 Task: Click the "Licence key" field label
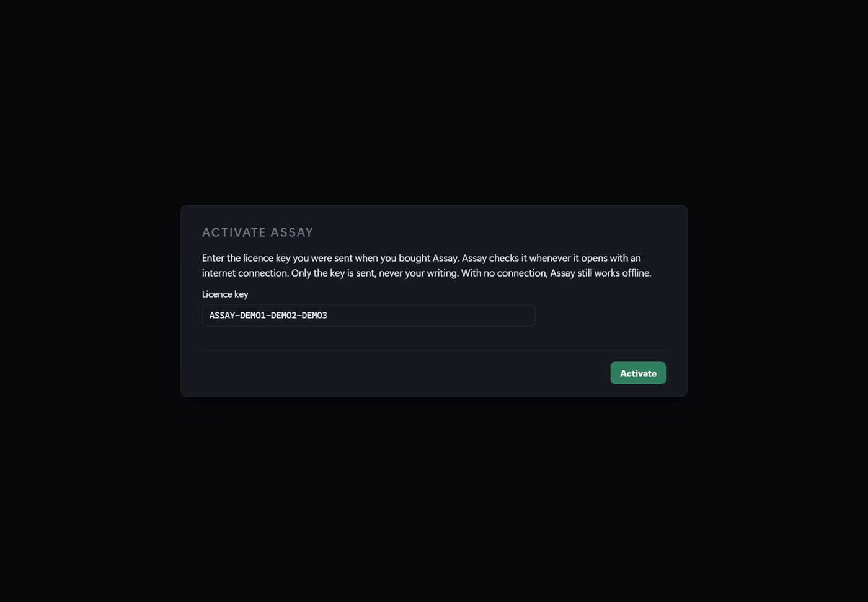coord(225,294)
